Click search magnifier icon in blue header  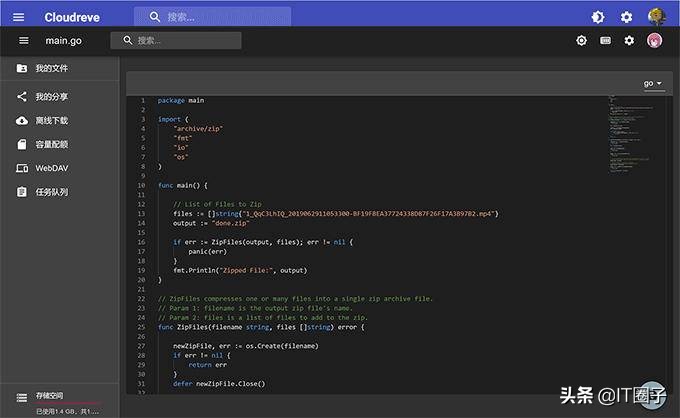point(154,17)
